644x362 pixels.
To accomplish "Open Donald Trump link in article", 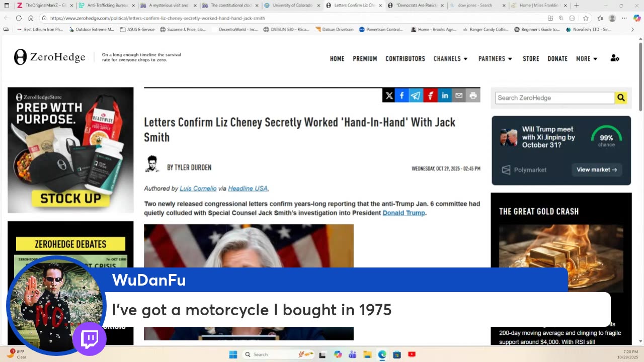I will pyautogui.click(x=404, y=213).
